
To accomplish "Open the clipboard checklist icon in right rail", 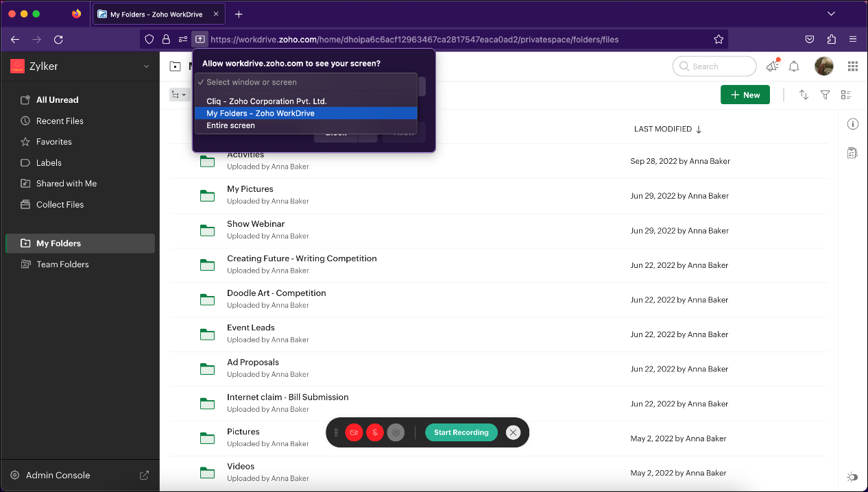I will click(852, 153).
